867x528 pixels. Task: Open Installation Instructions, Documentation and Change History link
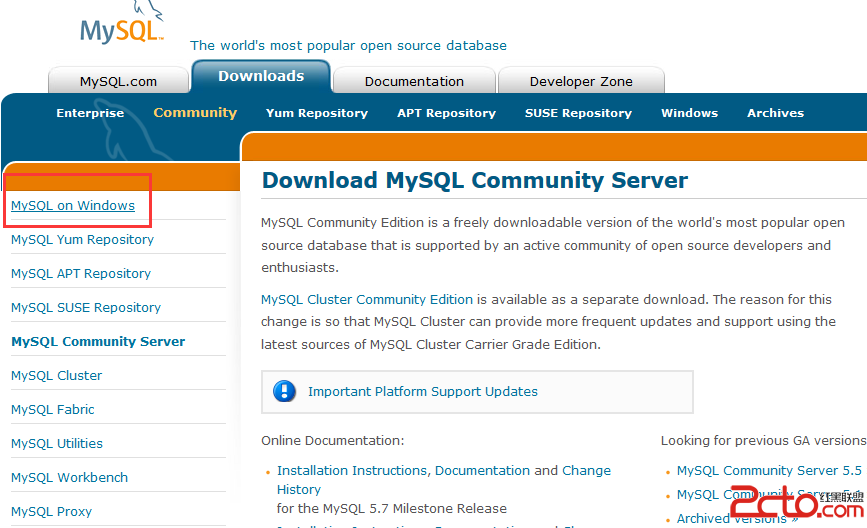(x=443, y=479)
